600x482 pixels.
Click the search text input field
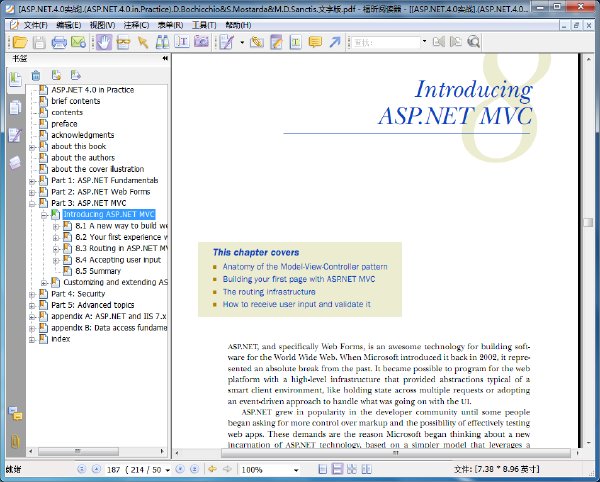pyautogui.click(x=386, y=42)
